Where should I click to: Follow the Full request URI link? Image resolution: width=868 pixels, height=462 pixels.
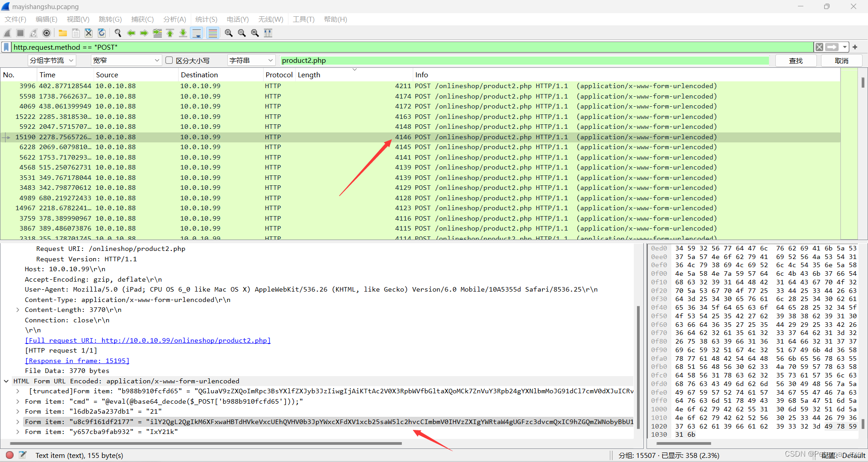[148, 340]
